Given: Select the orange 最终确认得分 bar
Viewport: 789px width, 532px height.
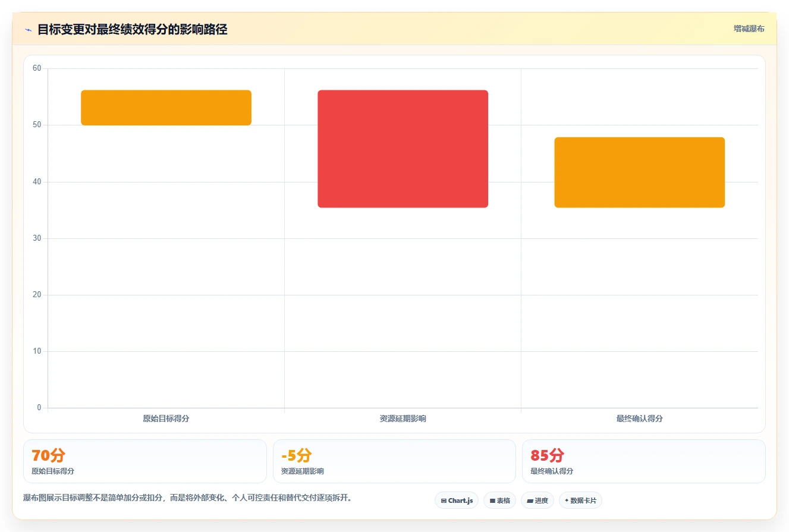Looking at the screenshot, I should (639, 172).
